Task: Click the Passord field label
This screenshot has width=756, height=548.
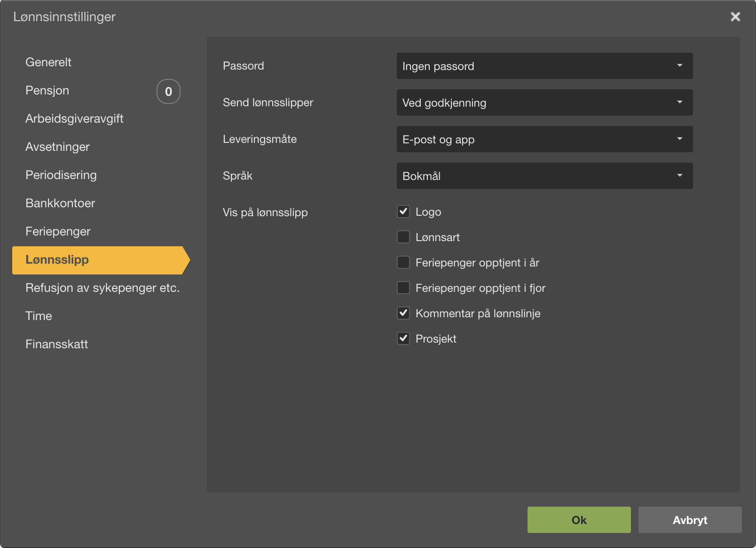Action: [x=243, y=66]
